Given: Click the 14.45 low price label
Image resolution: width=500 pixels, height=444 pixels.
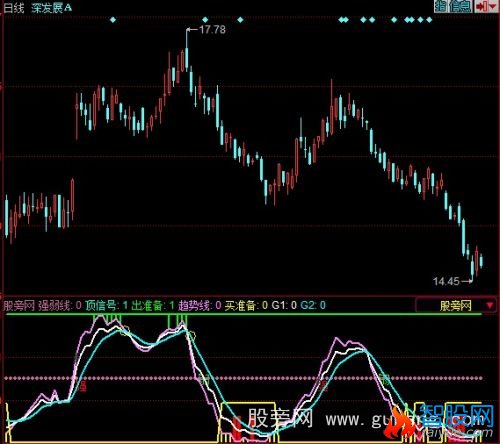Looking at the screenshot, I should tap(446, 281).
